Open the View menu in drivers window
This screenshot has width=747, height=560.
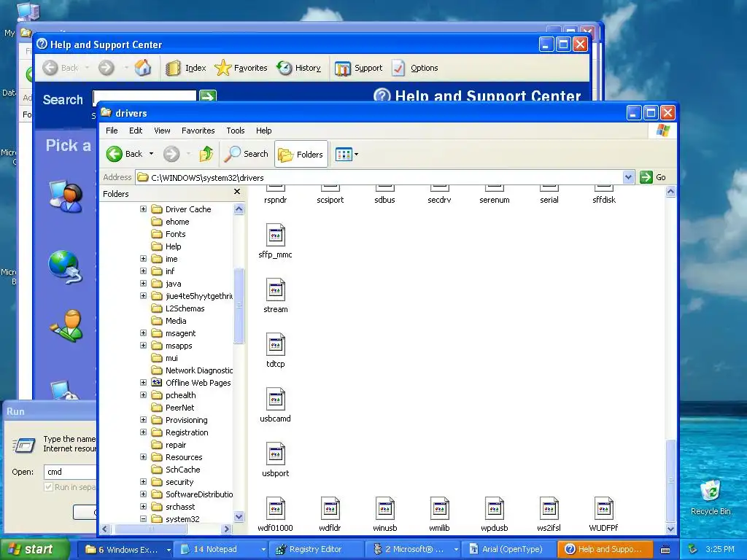click(x=162, y=131)
